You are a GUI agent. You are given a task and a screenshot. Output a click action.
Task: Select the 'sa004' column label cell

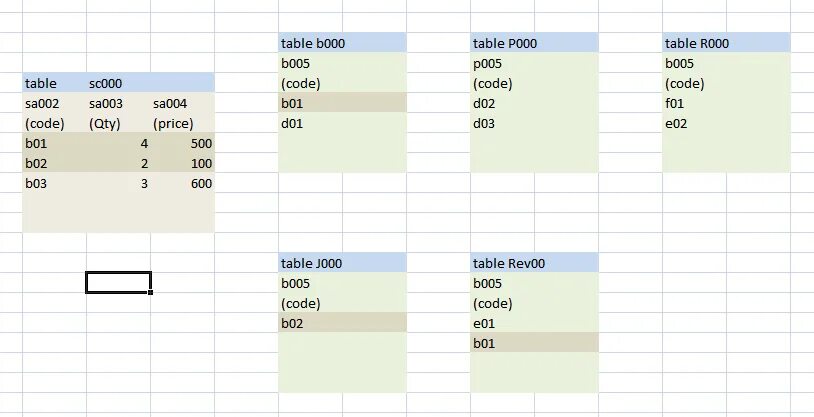(x=182, y=103)
